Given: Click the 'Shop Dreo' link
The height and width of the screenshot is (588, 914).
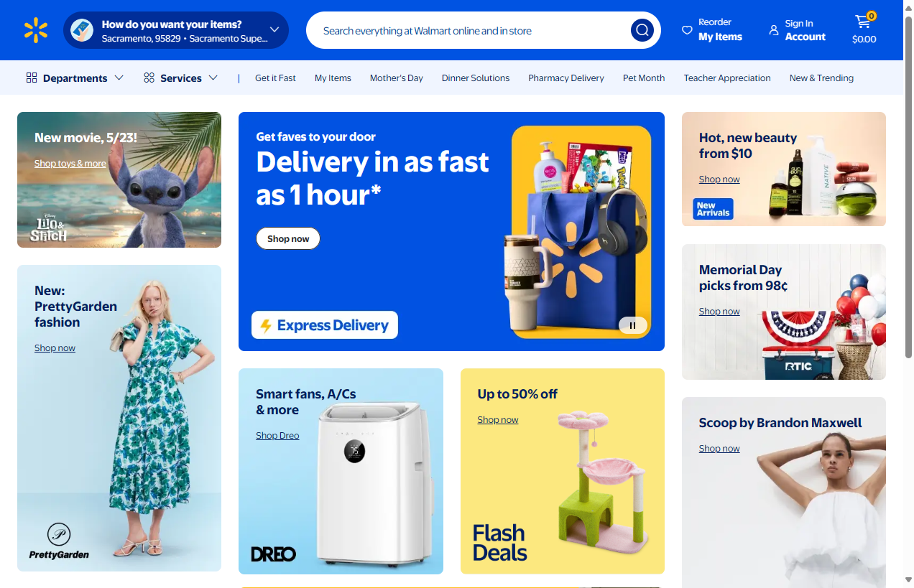Looking at the screenshot, I should coord(277,436).
